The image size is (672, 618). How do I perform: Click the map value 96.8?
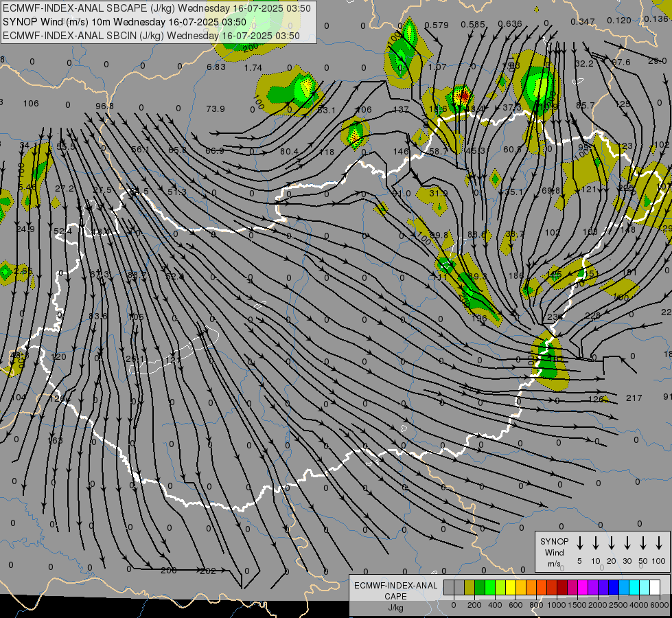click(x=104, y=106)
